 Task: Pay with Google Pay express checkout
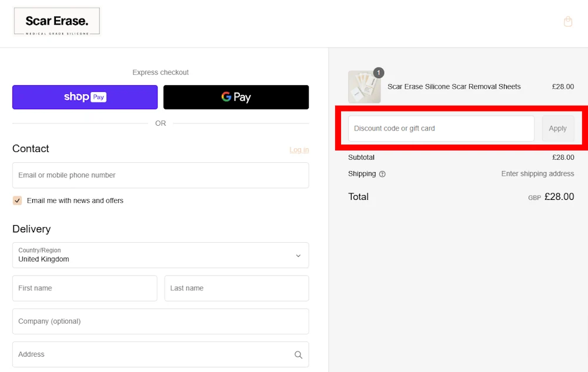pyautogui.click(x=236, y=97)
